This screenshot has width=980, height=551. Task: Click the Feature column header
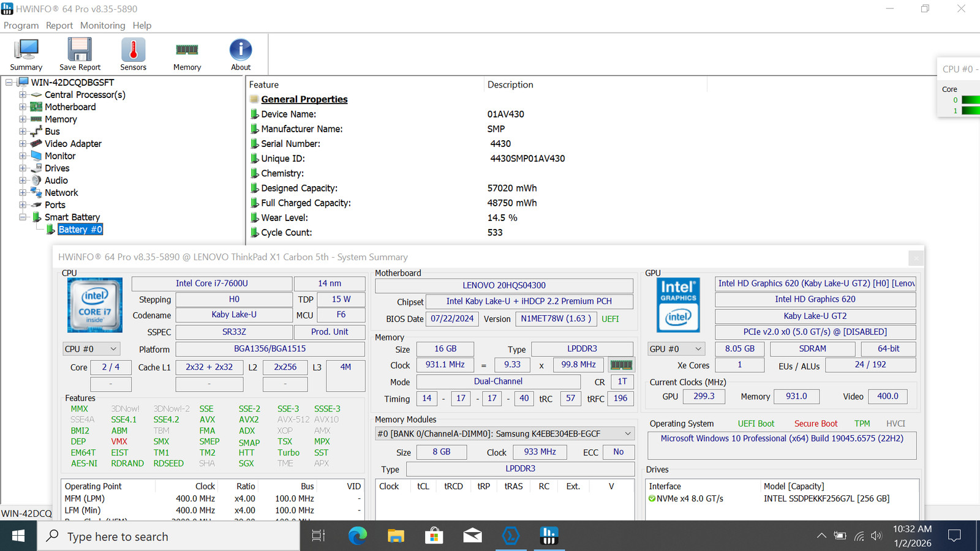365,85
